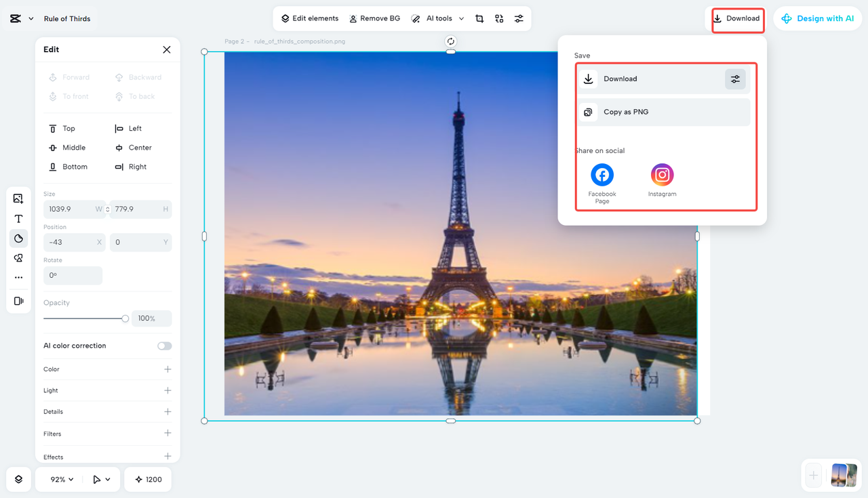Viewport: 868px width, 498px height.
Task: Select the Text tool
Action: point(18,218)
